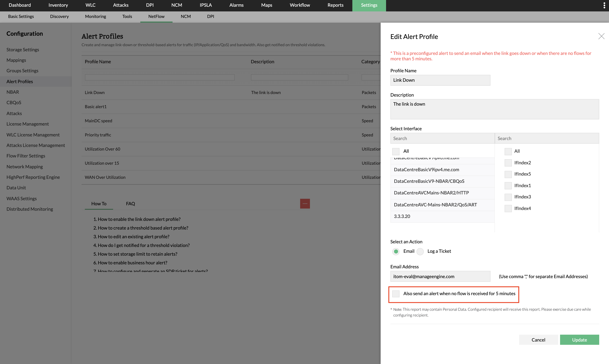Click the Cancel button
609x364 pixels.
538,340
